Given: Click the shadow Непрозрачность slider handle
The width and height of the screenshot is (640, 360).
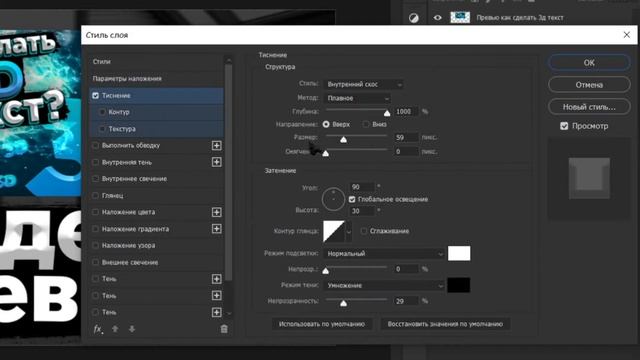Looking at the screenshot, I should (344, 303).
